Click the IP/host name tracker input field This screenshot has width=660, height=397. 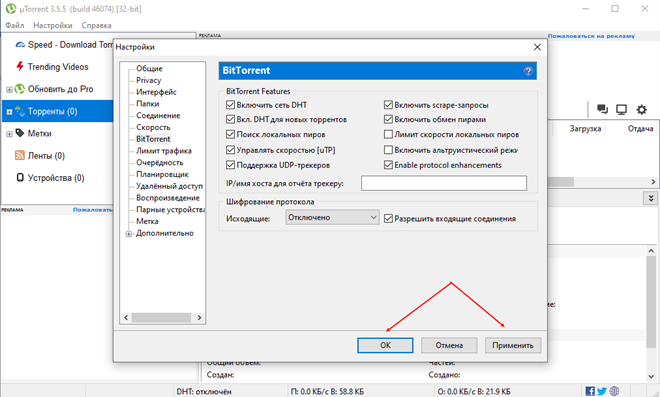[444, 183]
